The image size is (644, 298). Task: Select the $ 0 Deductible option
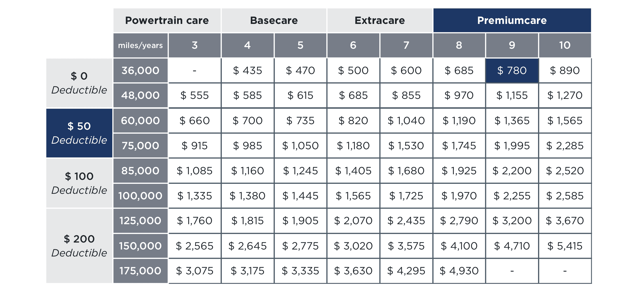click(79, 83)
